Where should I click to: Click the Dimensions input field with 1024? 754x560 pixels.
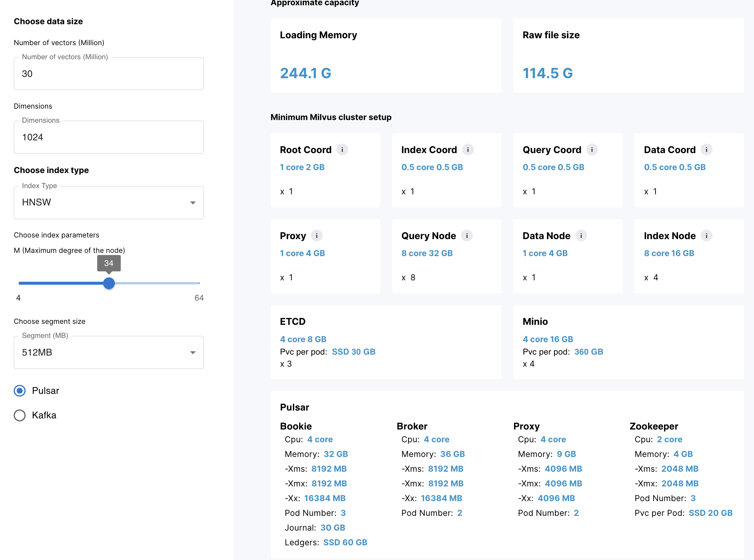coord(109,137)
